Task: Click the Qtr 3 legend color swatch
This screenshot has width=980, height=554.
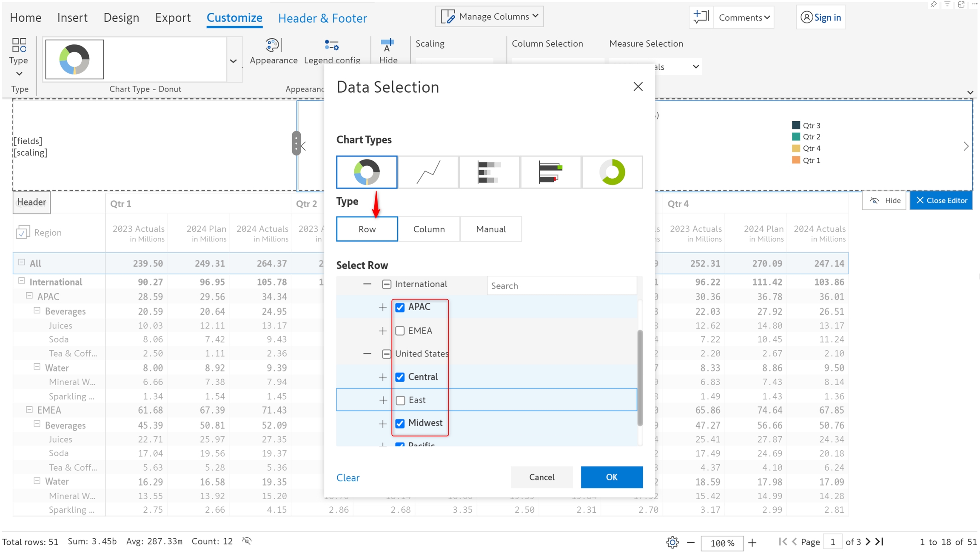Action: click(796, 125)
